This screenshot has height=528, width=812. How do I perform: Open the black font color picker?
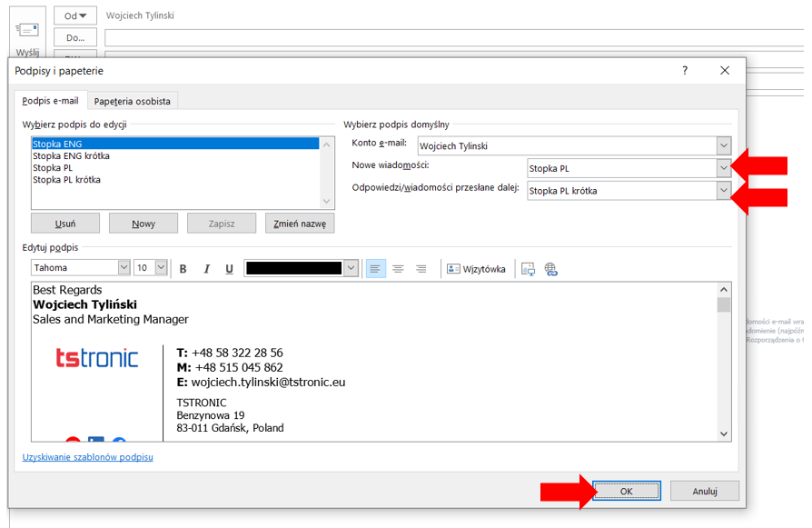[351, 268]
